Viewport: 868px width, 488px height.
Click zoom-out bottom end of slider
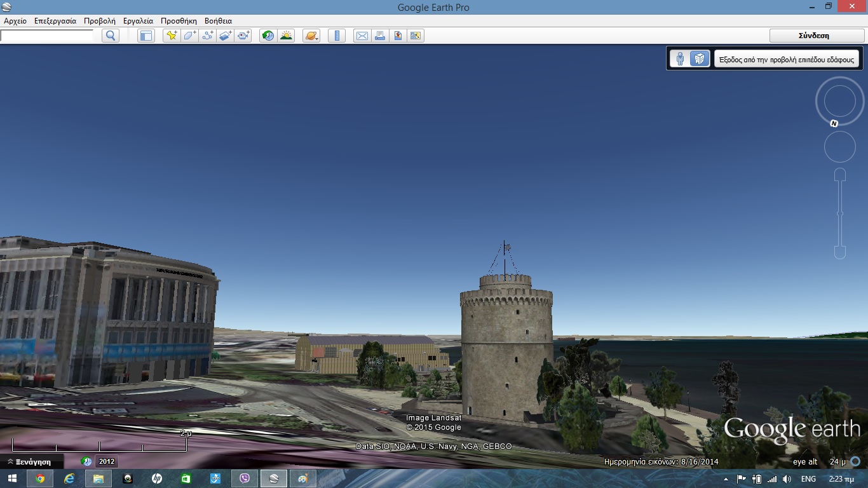[x=840, y=252]
